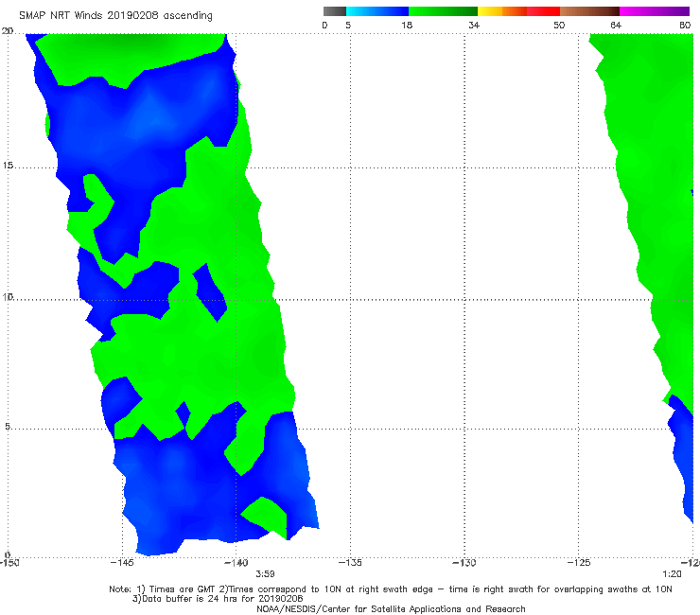
Task: Click the longitude axis label '-145'
Action: (122, 562)
